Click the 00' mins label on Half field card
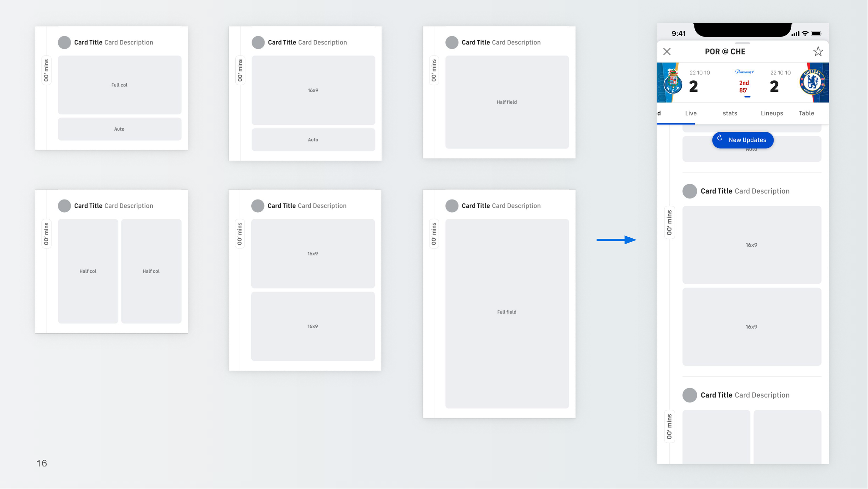 click(x=434, y=71)
